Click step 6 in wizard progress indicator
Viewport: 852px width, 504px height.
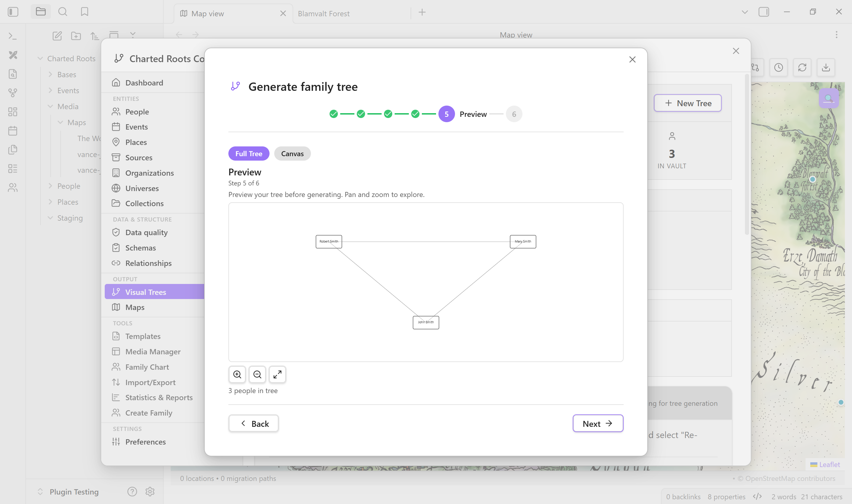514,114
